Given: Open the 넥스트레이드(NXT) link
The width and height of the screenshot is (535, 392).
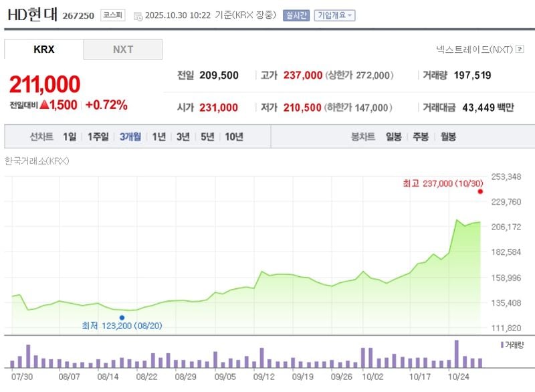Looking at the screenshot, I should click(x=475, y=50).
